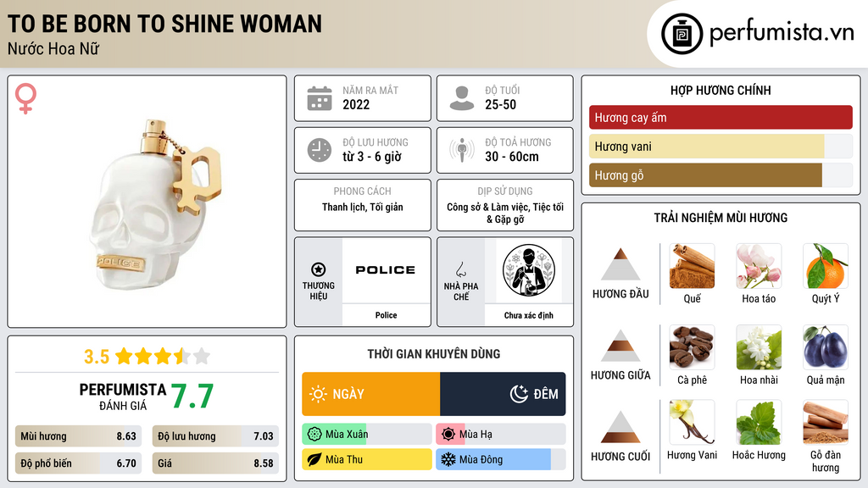The width and height of the screenshot is (868, 488).
Task: Click the perfumista.vn bottle logo icon
Action: point(682,34)
